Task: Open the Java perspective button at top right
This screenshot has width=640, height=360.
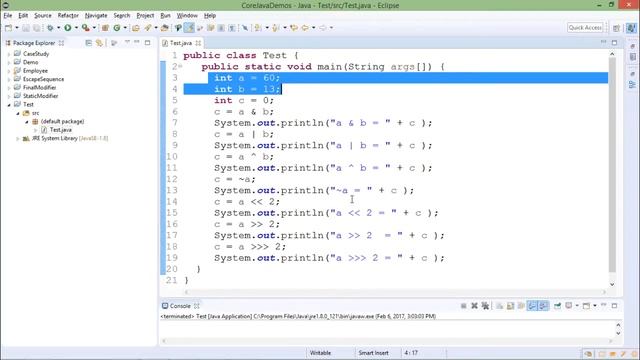Action: tap(631, 28)
